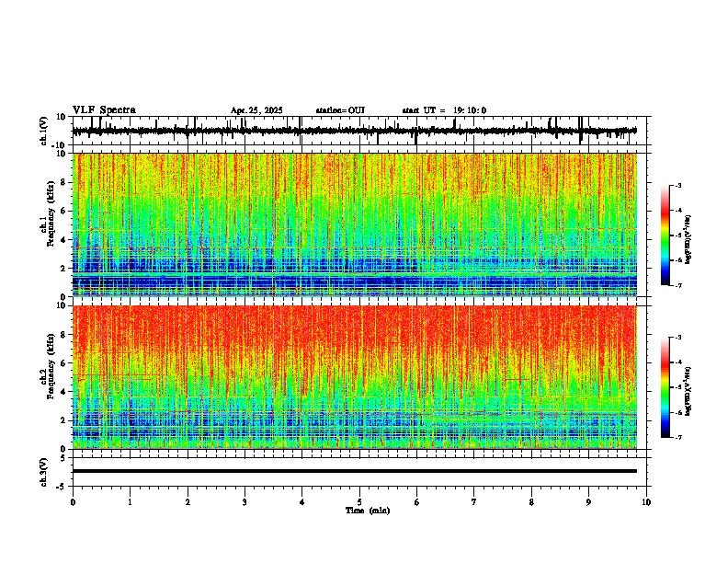Click the 2 kHz tick on ch.2 spectrogram
This screenshot has width=728, height=563.
point(64,420)
